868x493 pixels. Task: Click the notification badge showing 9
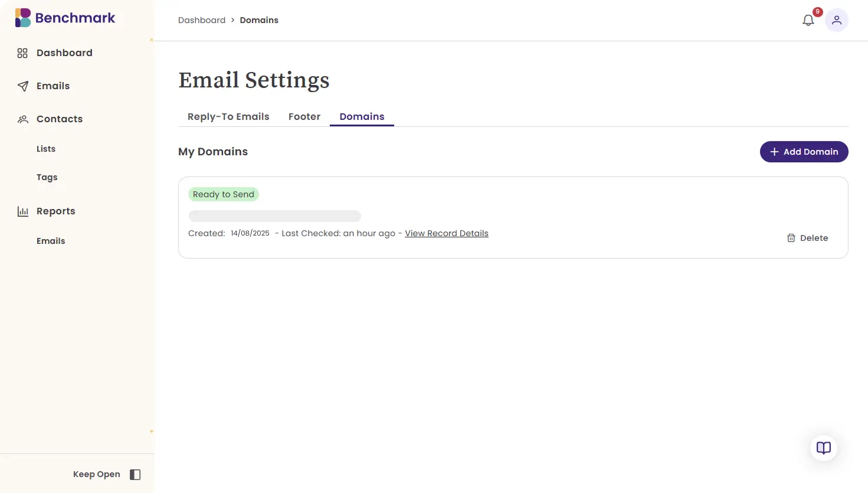817,11
